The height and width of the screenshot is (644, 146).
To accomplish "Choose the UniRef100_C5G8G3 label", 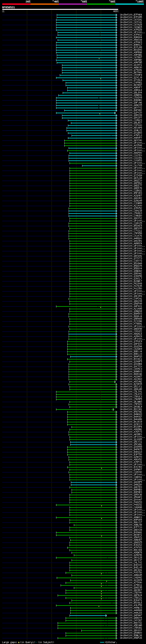I will [x=131, y=213].
